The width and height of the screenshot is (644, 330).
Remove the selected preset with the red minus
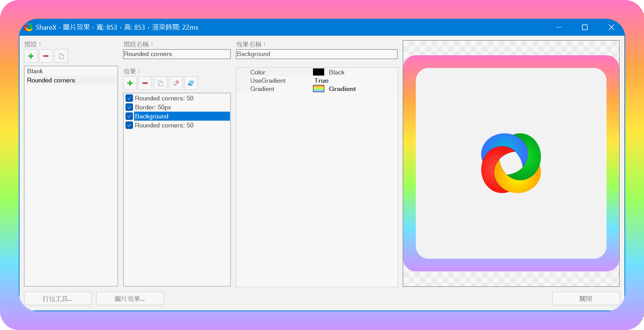pyautogui.click(x=46, y=56)
